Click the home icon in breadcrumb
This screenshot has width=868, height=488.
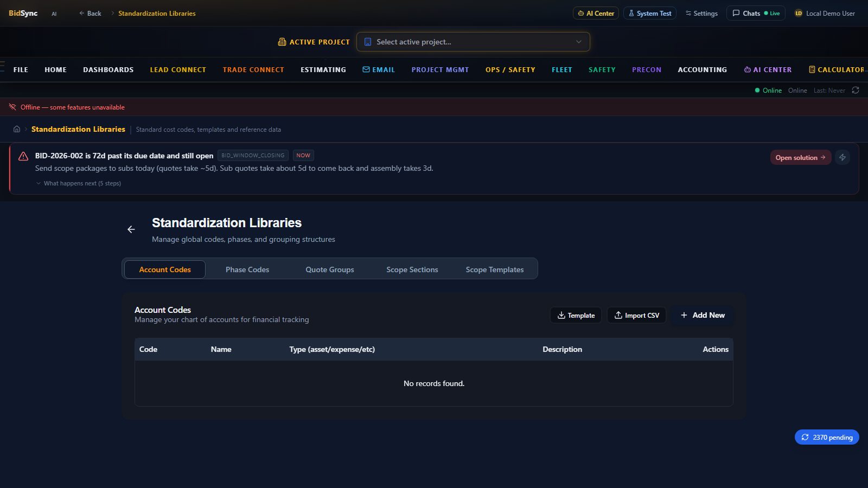coord(17,129)
